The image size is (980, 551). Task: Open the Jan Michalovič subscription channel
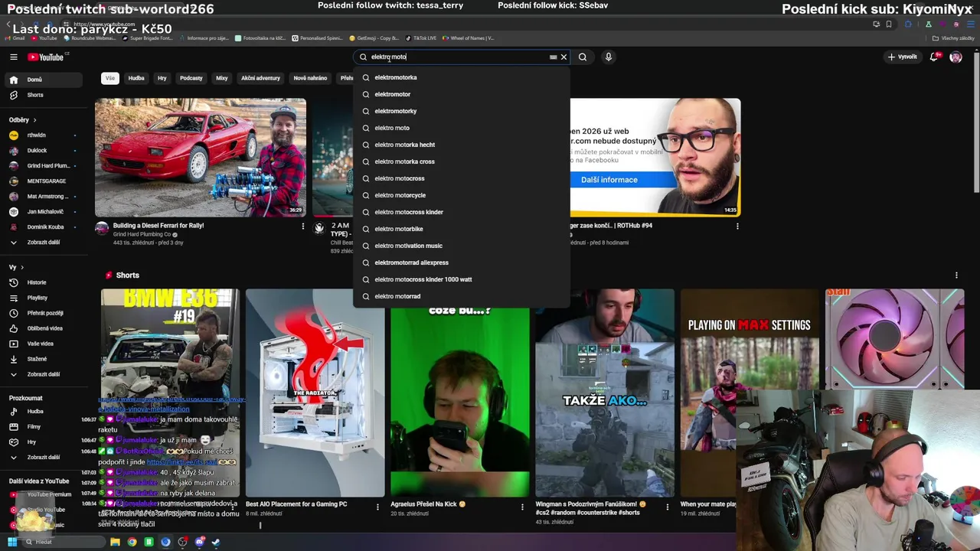(x=44, y=212)
